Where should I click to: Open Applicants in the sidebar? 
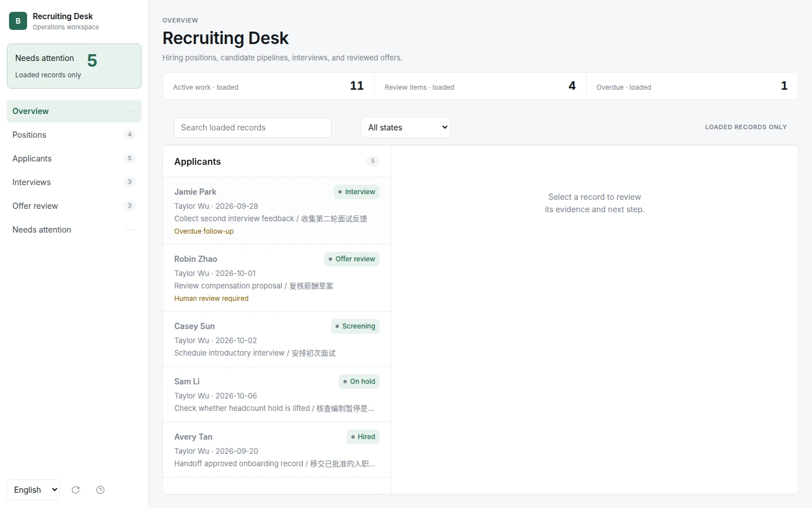click(x=74, y=159)
